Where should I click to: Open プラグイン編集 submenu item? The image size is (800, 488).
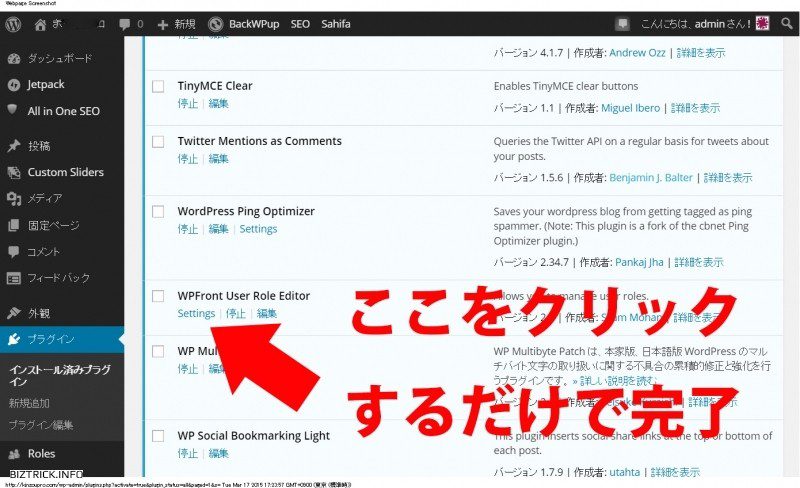[41, 425]
